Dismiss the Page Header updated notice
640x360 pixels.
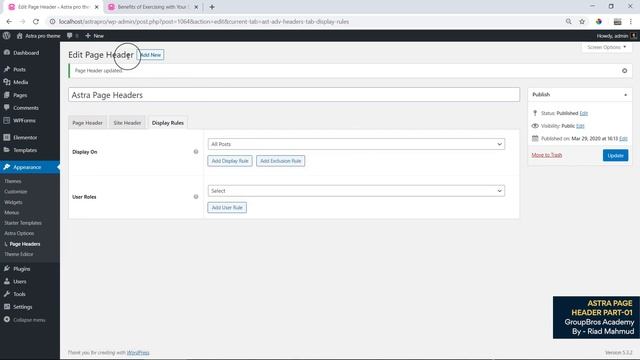tap(624, 71)
